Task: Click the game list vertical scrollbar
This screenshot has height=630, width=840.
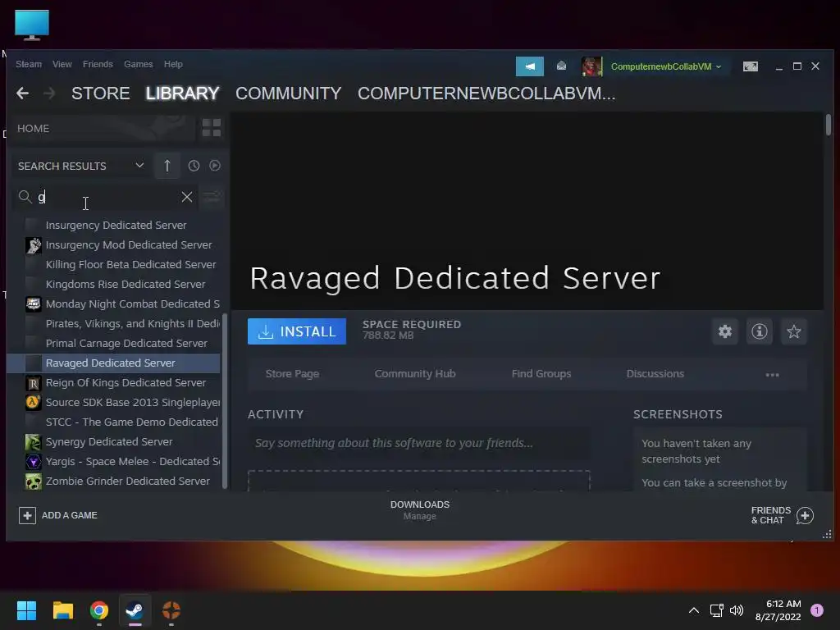Action: pos(225,400)
